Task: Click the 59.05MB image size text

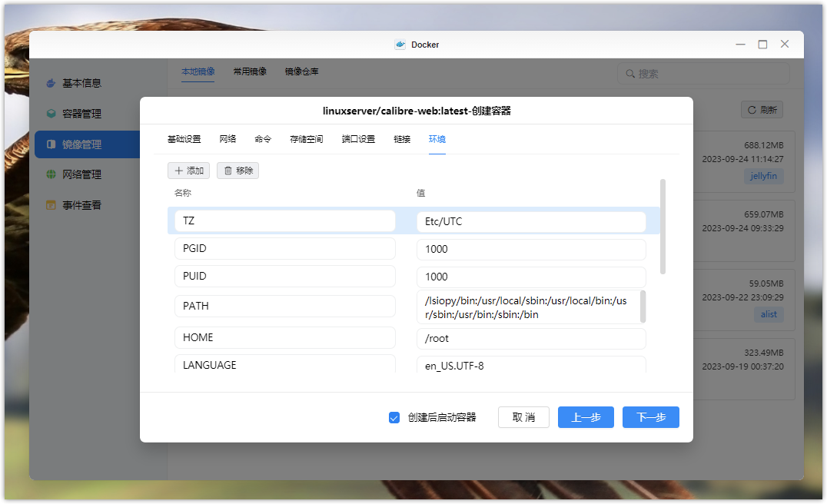Action: [x=766, y=283]
